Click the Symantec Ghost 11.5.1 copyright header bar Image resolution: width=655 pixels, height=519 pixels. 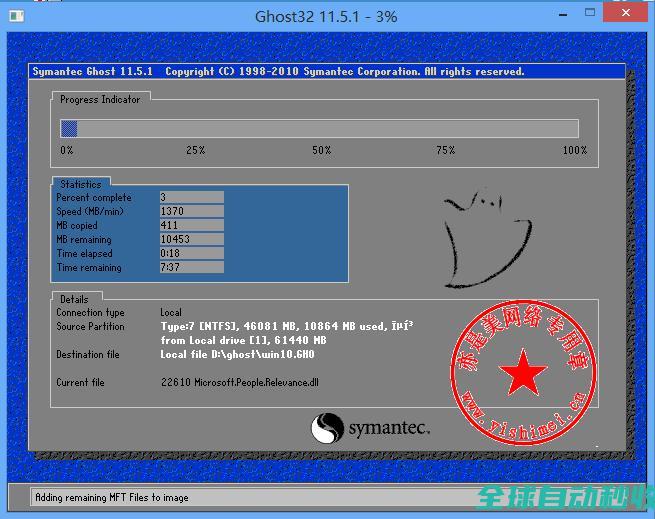[x=326, y=72]
